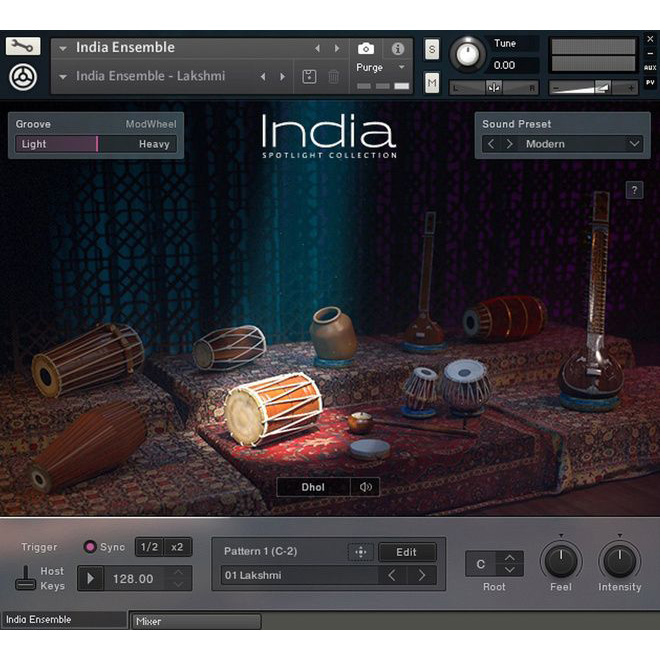Mute instrument with the M button
Image resolution: width=660 pixels, height=660 pixels.
[x=432, y=82]
